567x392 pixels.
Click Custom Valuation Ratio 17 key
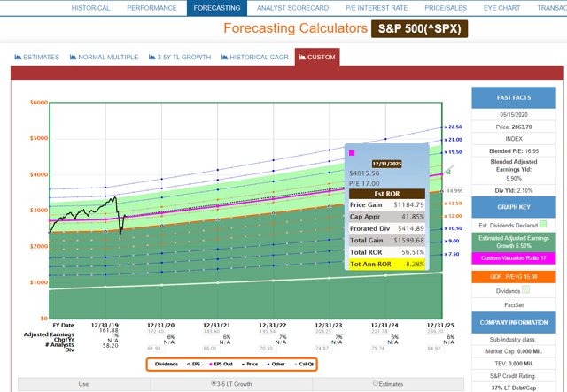pyautogui.click(x=514, y=258)
